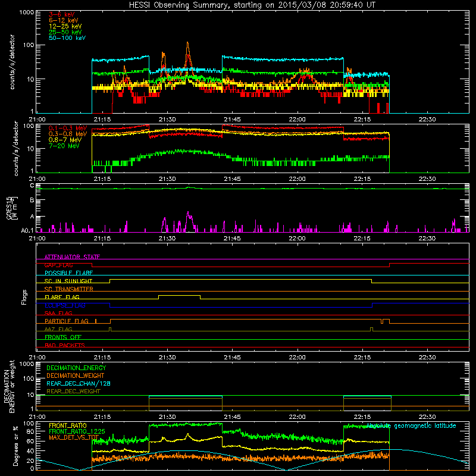This screenshot has width=476, height=476.
Task: Select the 25-50 keV legend label
Action: (x=65, y=32)
